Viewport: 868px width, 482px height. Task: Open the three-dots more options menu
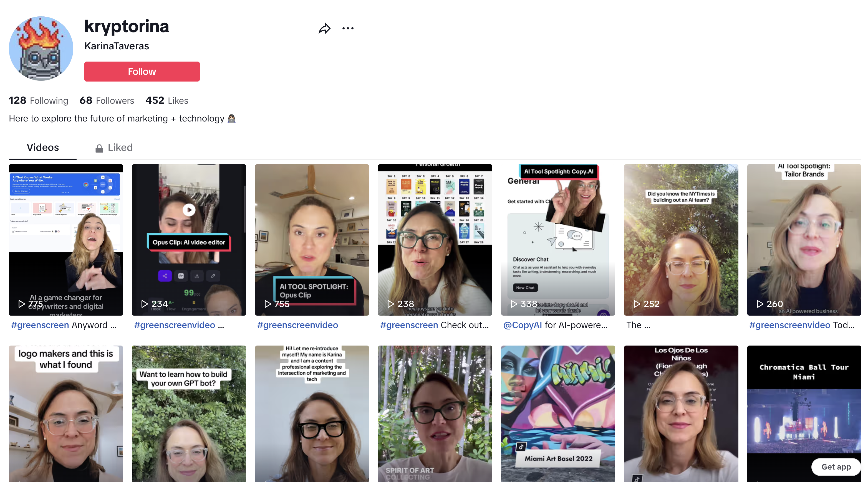pyautogui.click(x=348, y=29)
